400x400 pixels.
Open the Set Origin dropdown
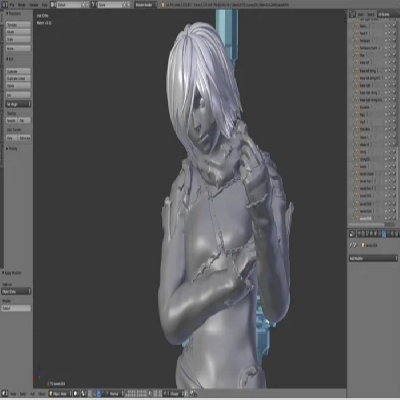click(x=18, y=104)
